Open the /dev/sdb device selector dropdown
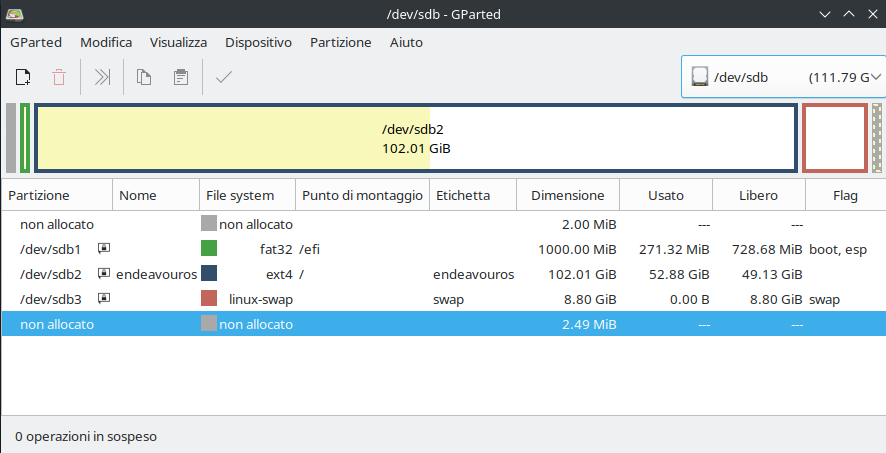 point(783,77)
